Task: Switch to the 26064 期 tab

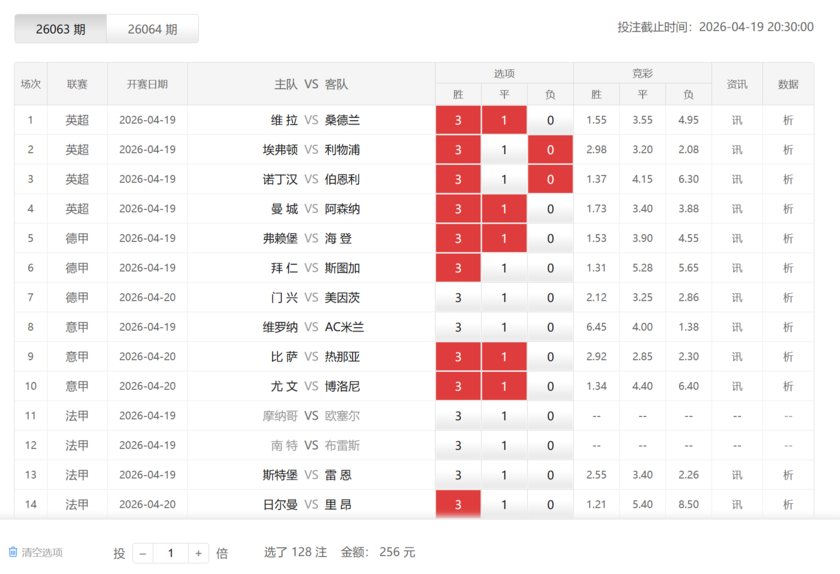Action: coord(152,29)
